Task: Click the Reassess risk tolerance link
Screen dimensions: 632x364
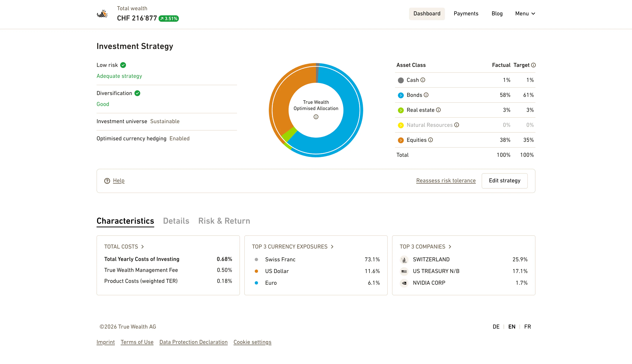Action: [x=446, y=181]
